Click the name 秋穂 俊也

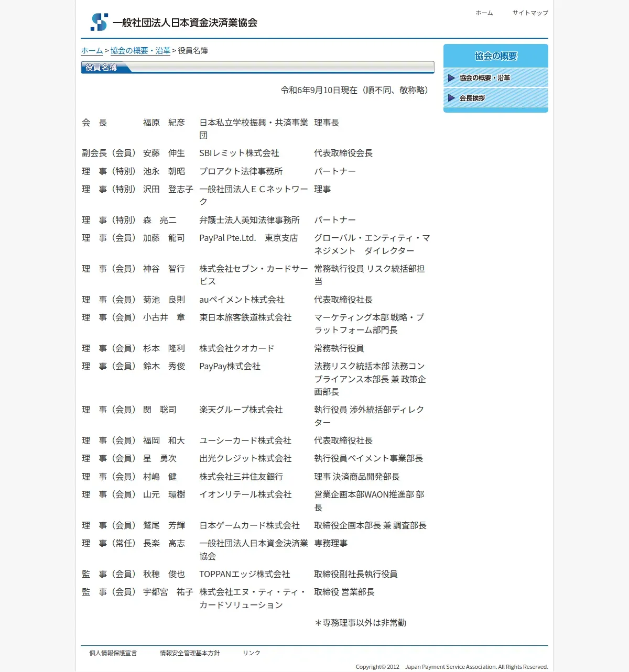[164, 574]
